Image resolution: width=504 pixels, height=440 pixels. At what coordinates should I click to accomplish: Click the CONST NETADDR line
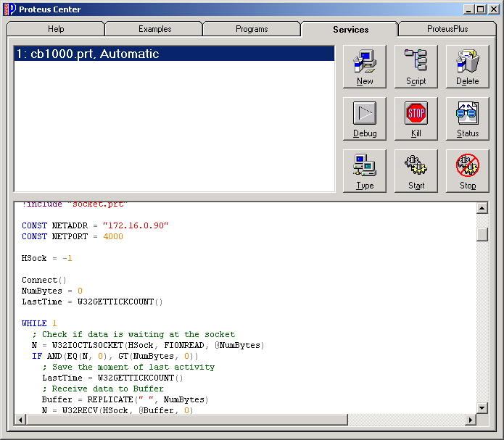95,225
